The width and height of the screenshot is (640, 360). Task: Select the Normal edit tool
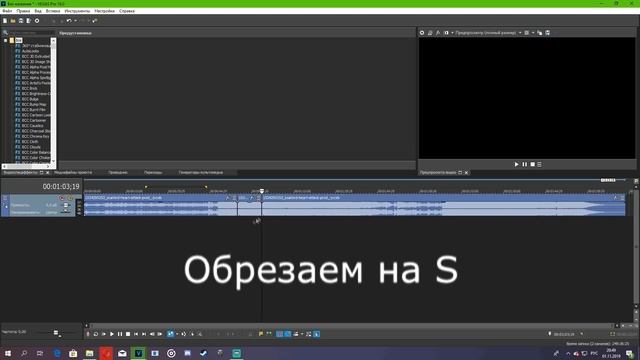(x=171, y=334)
